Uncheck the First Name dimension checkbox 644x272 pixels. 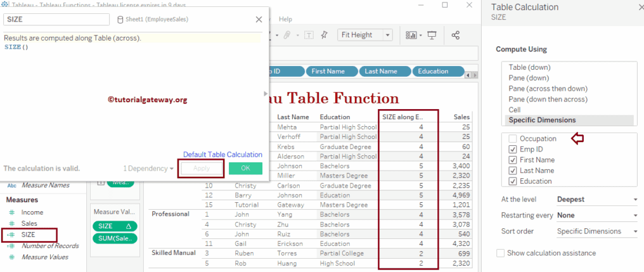tap(513, 160)
